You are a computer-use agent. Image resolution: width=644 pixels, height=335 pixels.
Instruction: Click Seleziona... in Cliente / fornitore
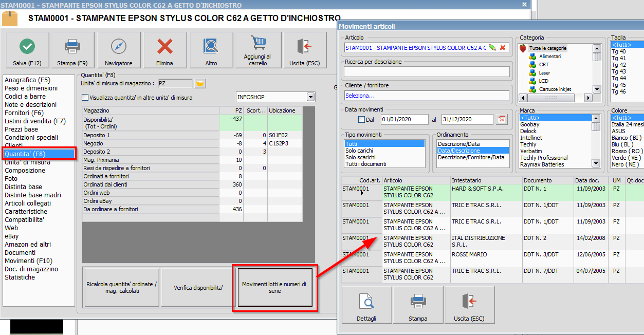[x=427, y=96]
